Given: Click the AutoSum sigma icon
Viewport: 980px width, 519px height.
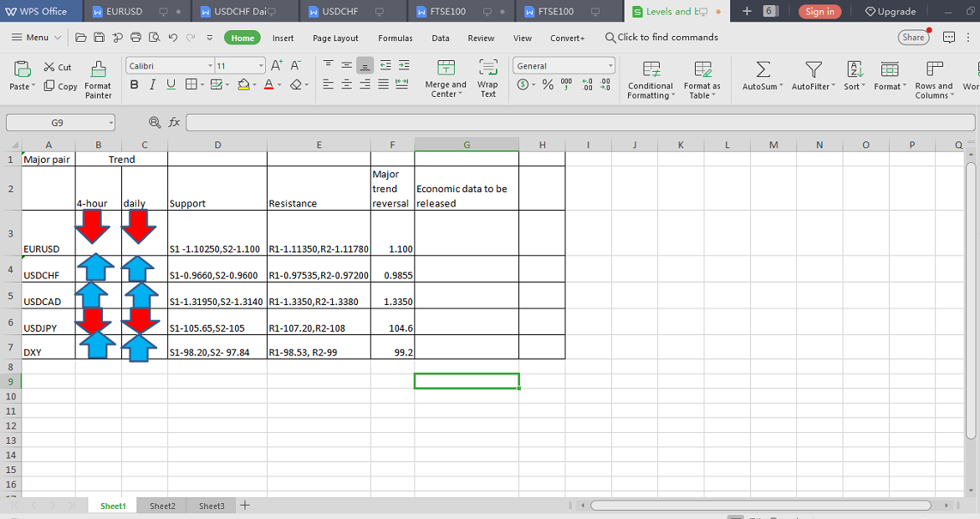Looking at the screenshot, I should [763, 69].
